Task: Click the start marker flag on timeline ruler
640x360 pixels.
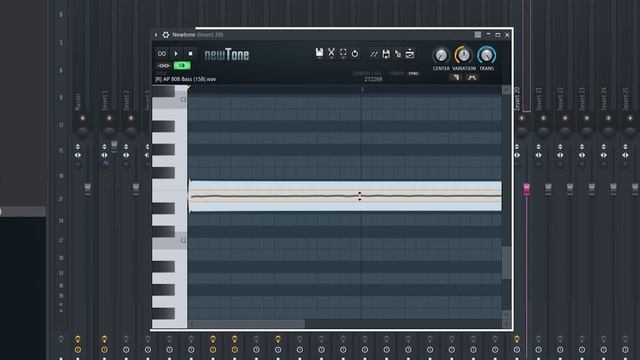Action: pos(188,88)
